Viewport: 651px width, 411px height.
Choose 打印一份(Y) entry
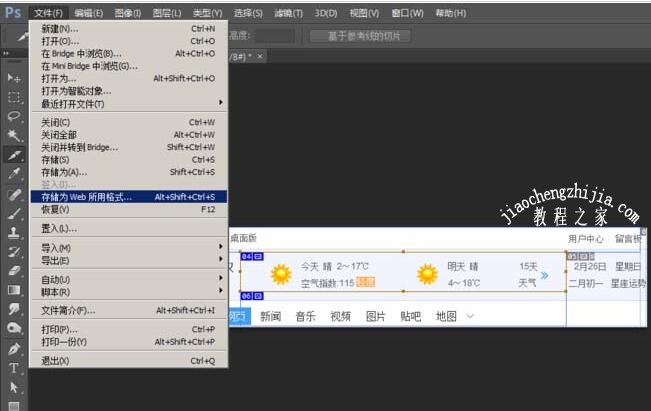pyautogui.click(x=129, y=342)
